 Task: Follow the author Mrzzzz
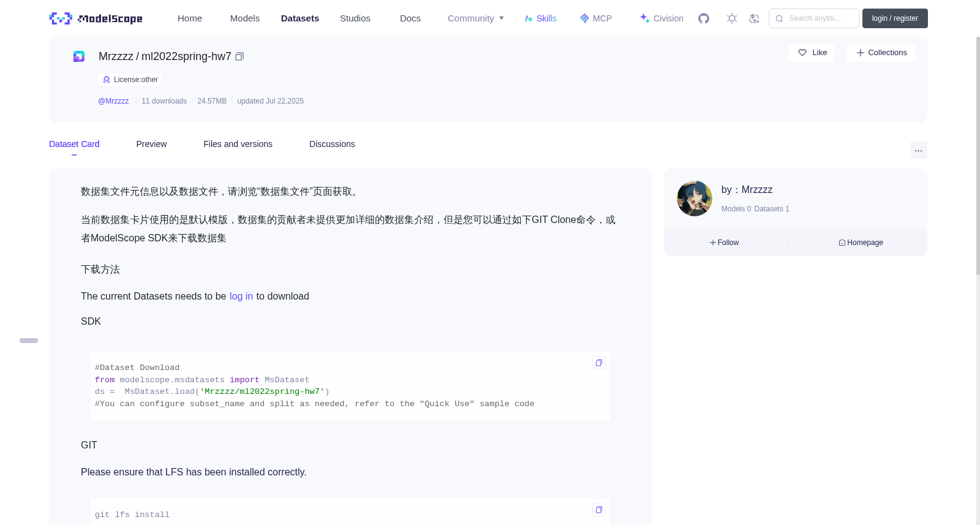[x=724, y=243]
